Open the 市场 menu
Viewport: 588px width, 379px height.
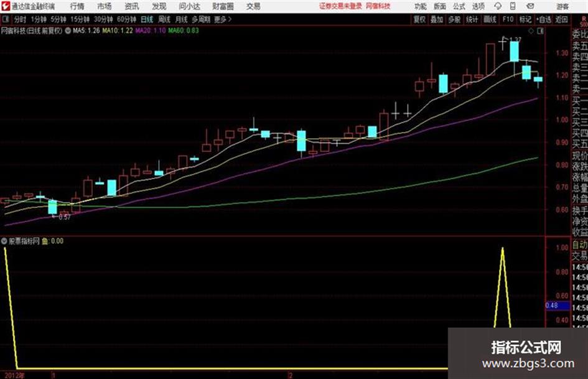[105, 6]
